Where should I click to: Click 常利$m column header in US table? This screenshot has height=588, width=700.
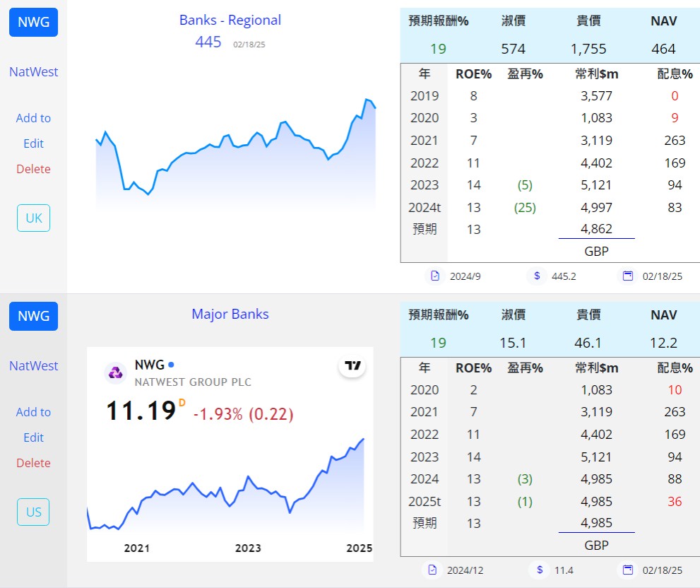click(596, 367)
